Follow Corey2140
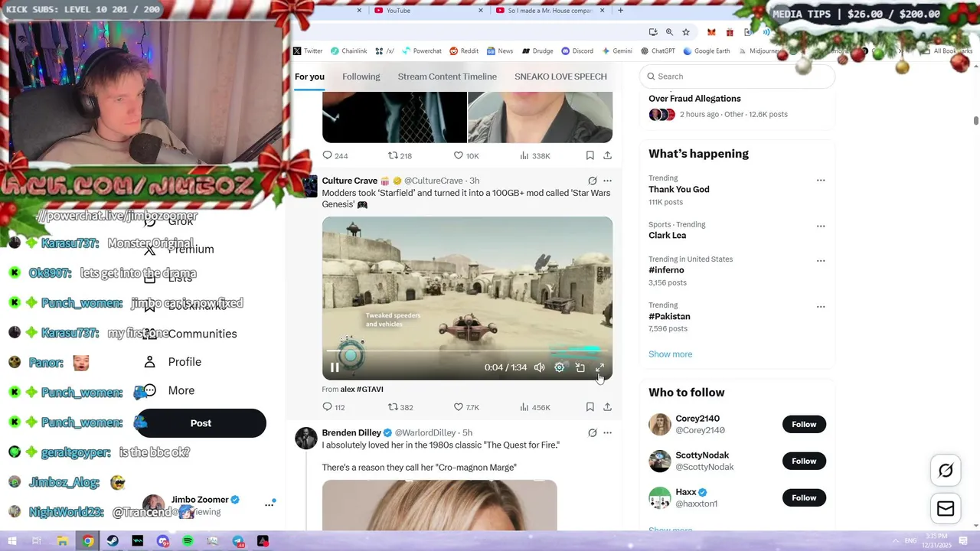 [x=804, y=424]
